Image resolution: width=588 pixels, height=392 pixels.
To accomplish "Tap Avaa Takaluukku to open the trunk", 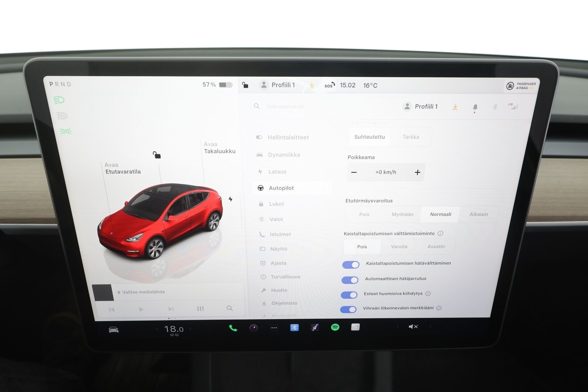I will [x=220, y=148].
